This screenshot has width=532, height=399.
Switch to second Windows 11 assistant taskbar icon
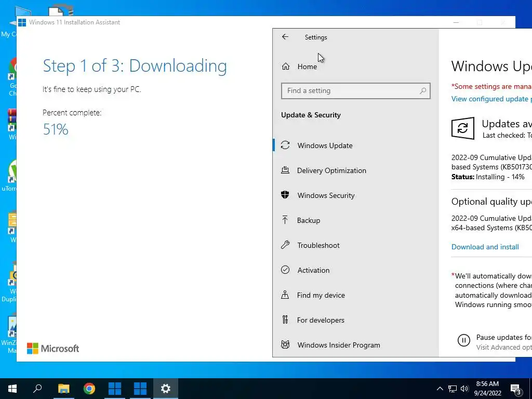(x=140, y=389)
